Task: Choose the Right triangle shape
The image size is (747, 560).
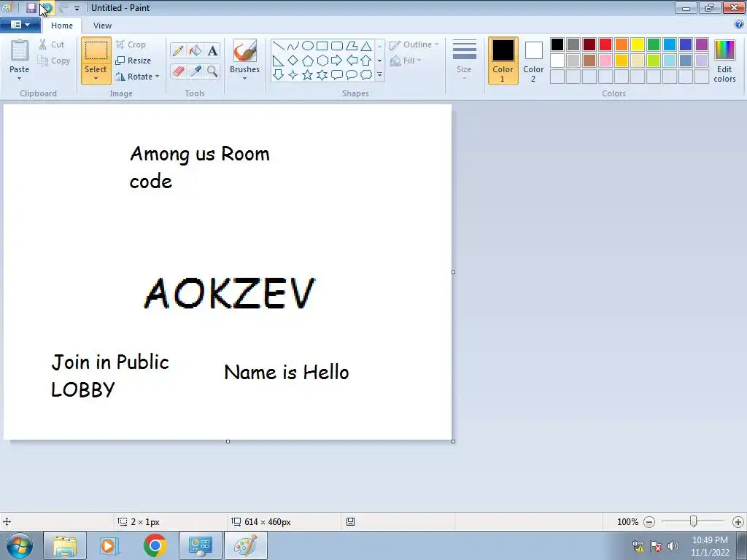Action: [279, 61]
